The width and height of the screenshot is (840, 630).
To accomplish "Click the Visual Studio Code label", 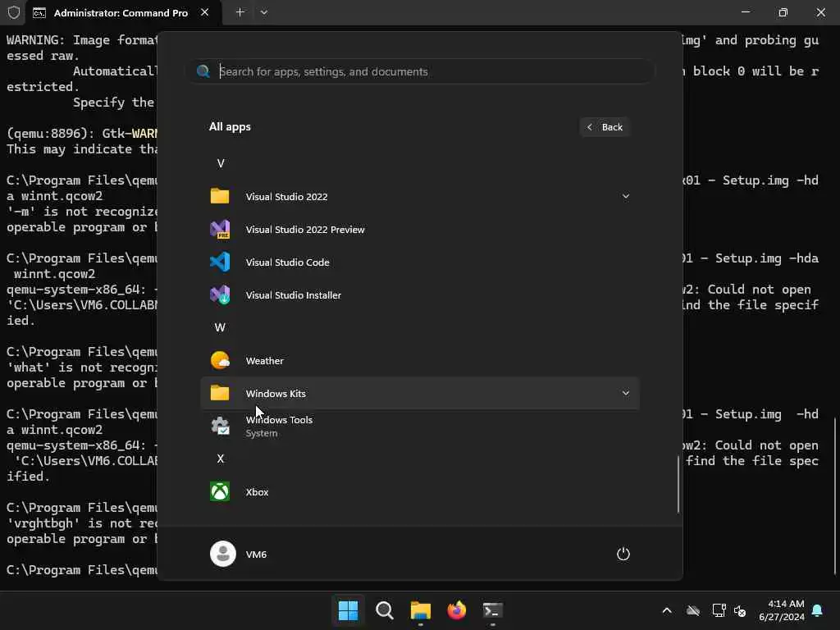I will (287, 262).
